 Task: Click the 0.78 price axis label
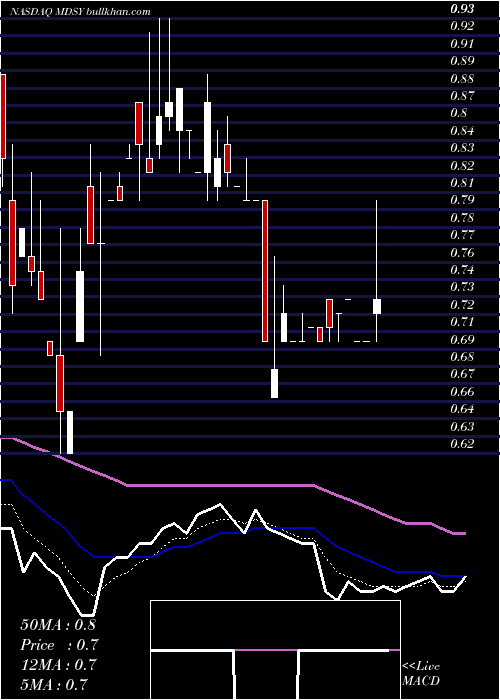[461, 217]
